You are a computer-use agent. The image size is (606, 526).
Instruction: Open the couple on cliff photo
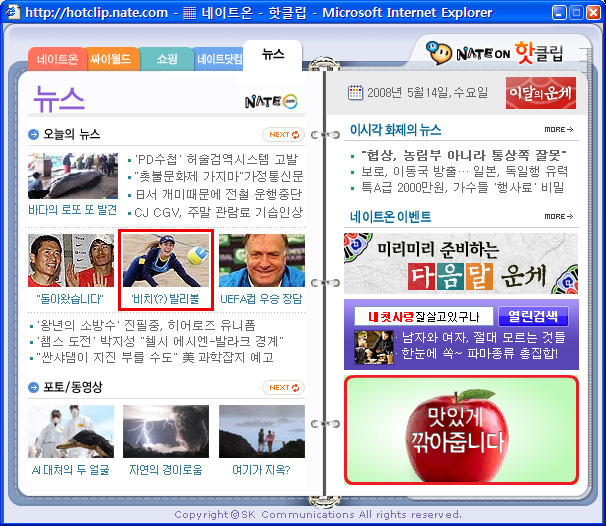tap(262, 431)
